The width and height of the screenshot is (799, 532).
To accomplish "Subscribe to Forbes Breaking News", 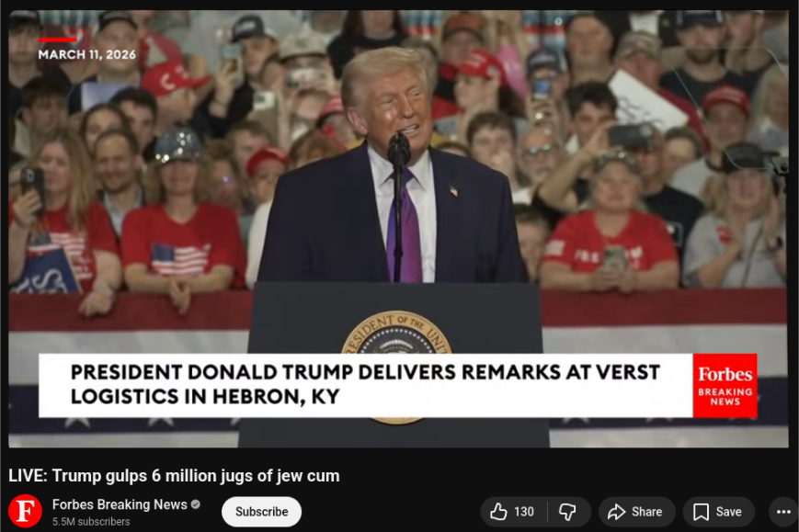I will (261, 512).
